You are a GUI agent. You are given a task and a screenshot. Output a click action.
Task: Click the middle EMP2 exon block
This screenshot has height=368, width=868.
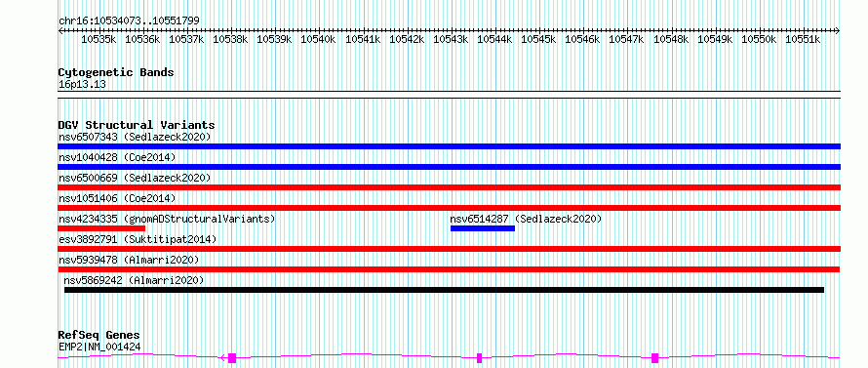[480, 358]
